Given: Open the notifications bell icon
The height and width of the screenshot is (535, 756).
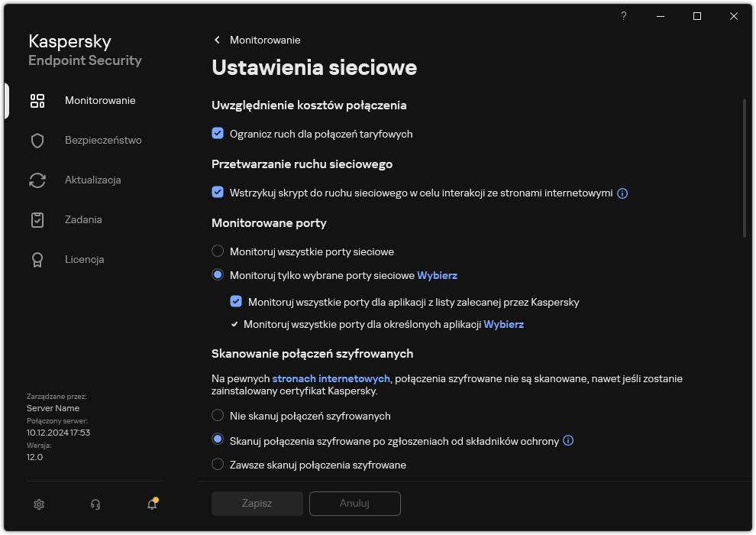Looking at the screenshot, I should pyautogui.click(x=151, y=505).
